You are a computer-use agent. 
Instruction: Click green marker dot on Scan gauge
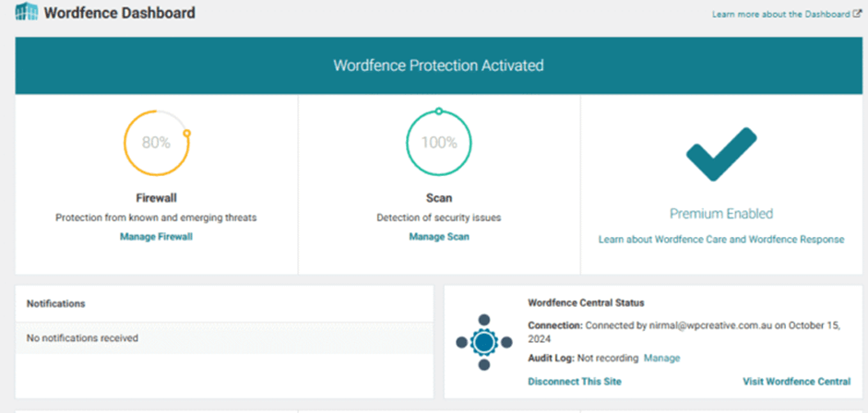point(438,112)
